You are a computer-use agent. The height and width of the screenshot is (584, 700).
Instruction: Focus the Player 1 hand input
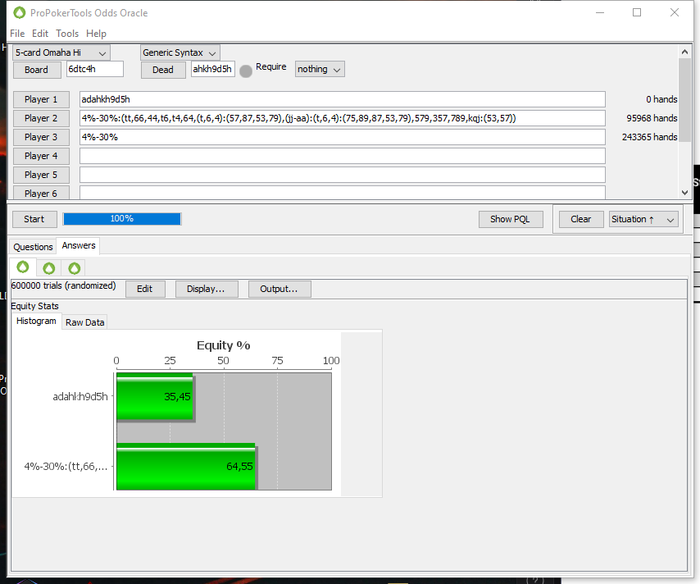(342, 99)
